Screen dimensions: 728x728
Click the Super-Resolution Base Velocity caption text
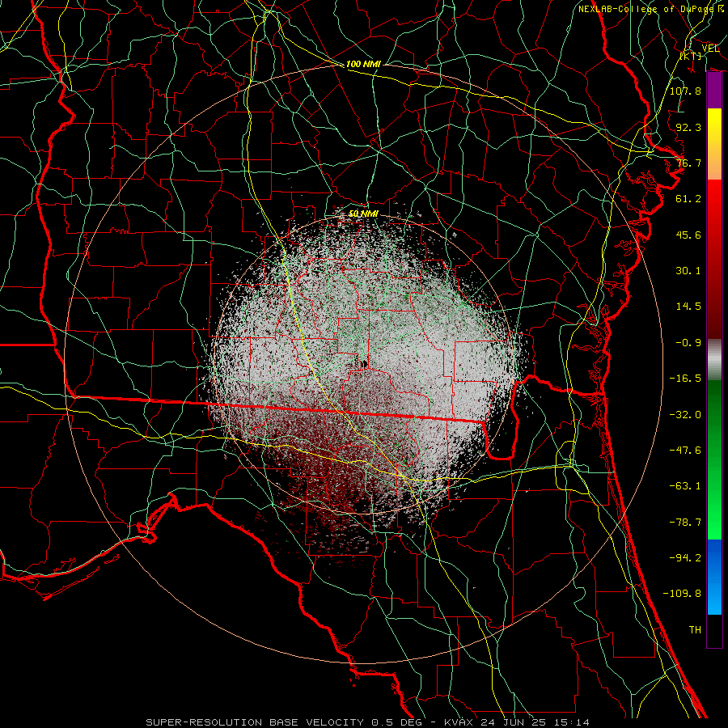[x=367, y=722]
